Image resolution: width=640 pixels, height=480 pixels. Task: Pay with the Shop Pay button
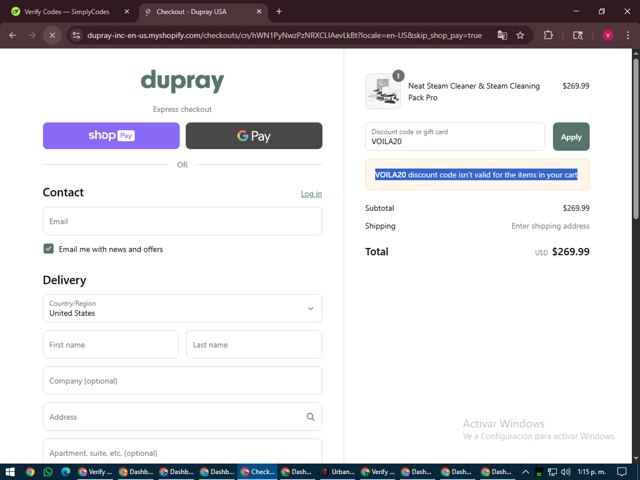111,136
